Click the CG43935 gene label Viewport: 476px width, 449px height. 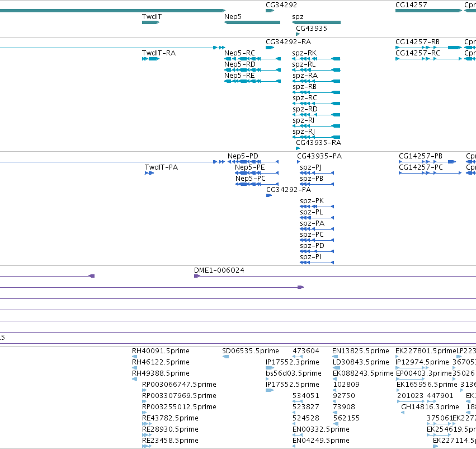(312, 29)
